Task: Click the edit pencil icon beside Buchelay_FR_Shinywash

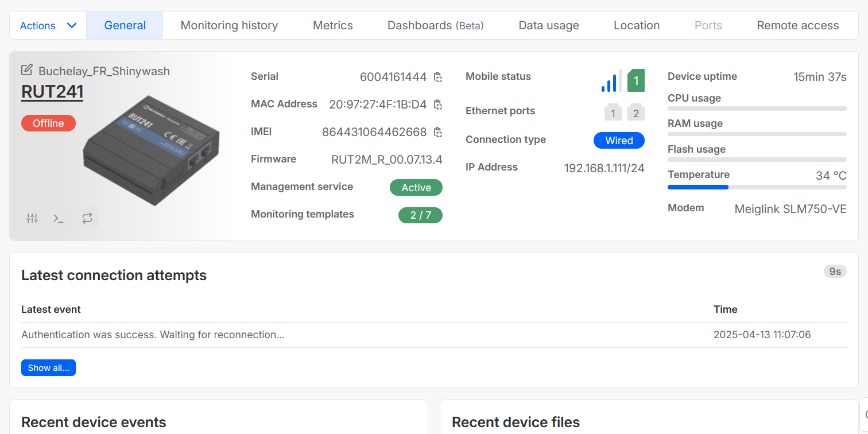Action: click(26, 70)
